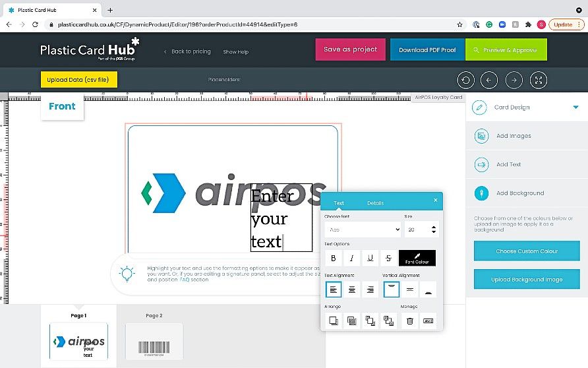The image size is (588, 368).
Task: Delete the text box with the trash icon
Action: (x=410, y=321)
